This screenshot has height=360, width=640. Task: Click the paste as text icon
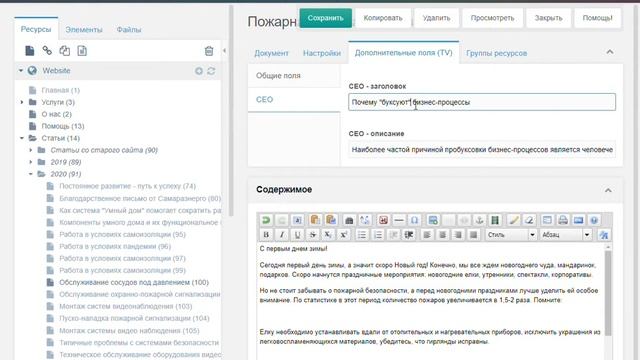point(315,220)
